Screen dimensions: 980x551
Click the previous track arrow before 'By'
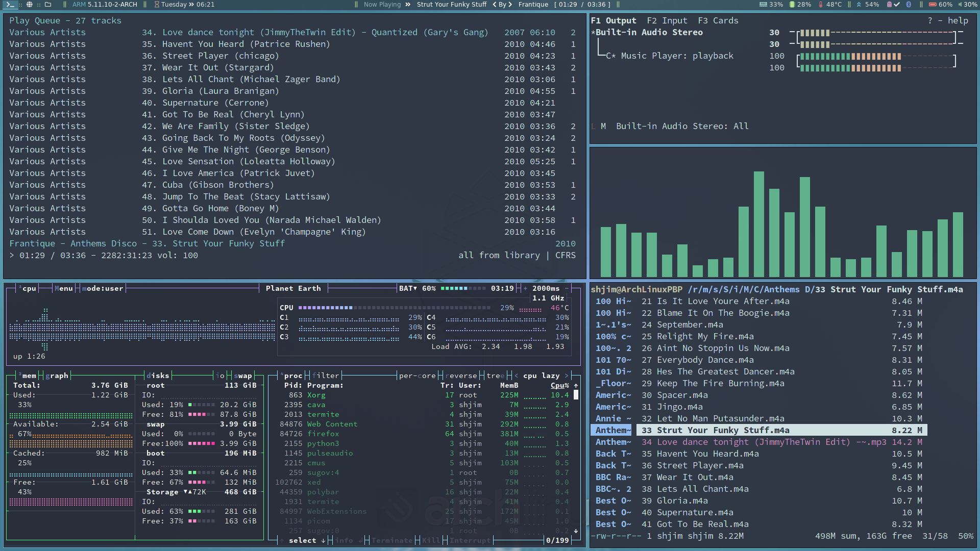pos(494,5)
